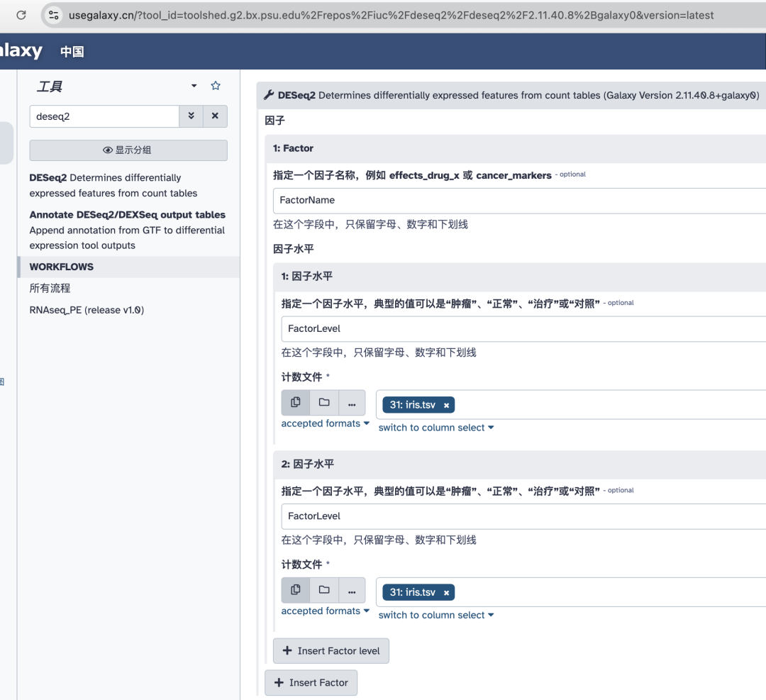Select single dataset mode in 2: 因子水平
Viewport: 766px width, 700px height.
[296, 590]
